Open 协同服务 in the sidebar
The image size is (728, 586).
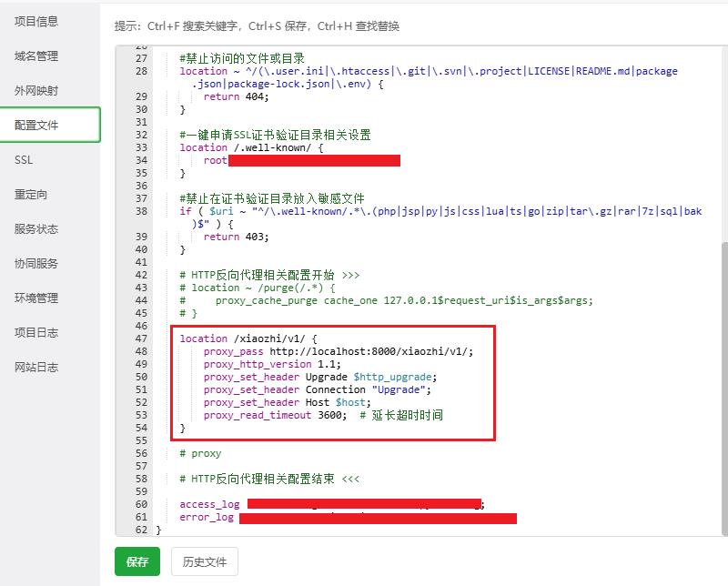(35, 264)
